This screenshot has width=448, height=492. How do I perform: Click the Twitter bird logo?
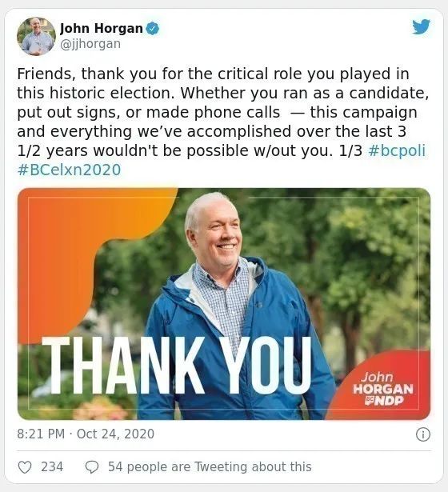coord(421,26)
